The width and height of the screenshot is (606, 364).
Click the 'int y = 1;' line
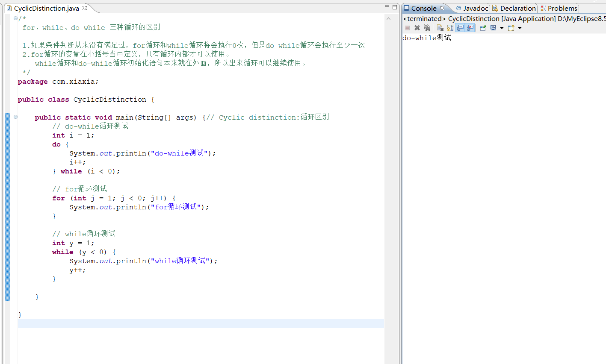(73, 243)
